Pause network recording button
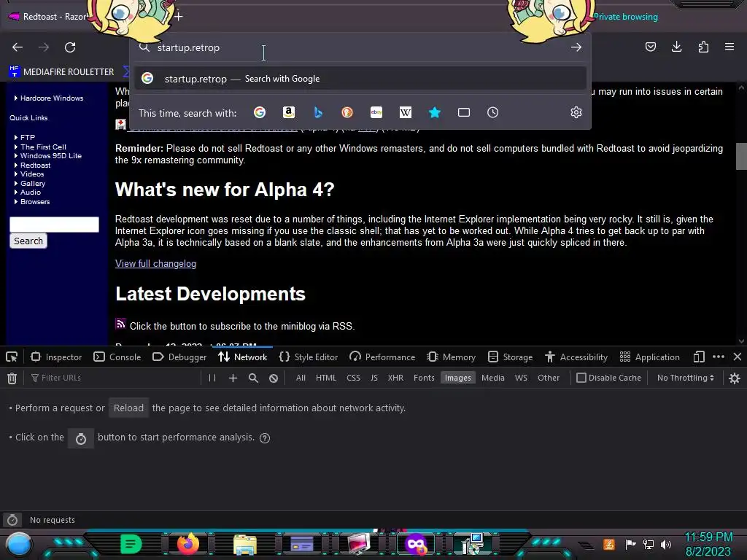Screen dimensions: 747x560 [x=212, y=378]
